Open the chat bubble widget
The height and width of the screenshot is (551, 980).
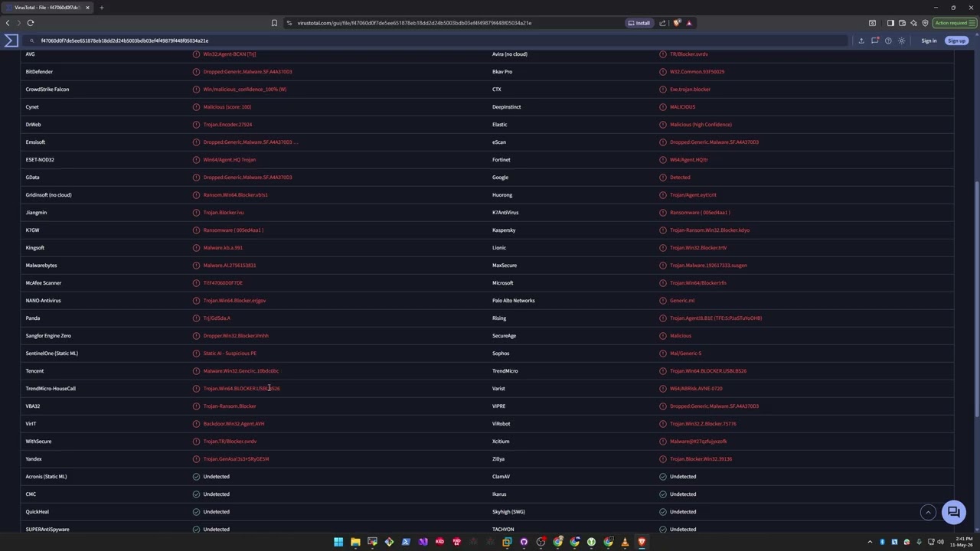coord(954,512)
